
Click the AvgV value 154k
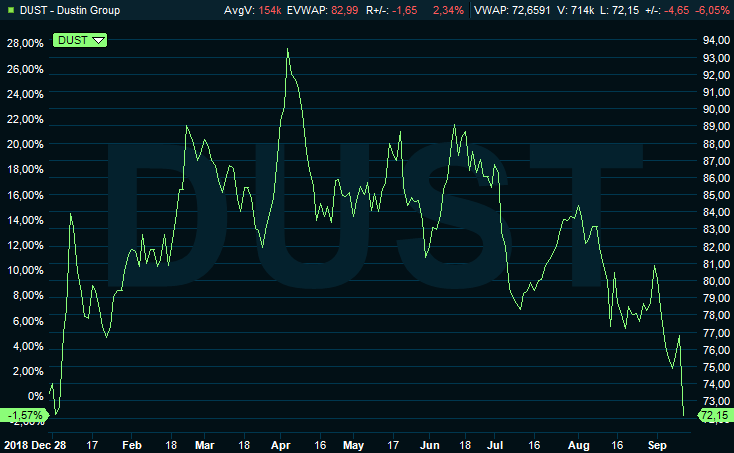tap(270, 10)
